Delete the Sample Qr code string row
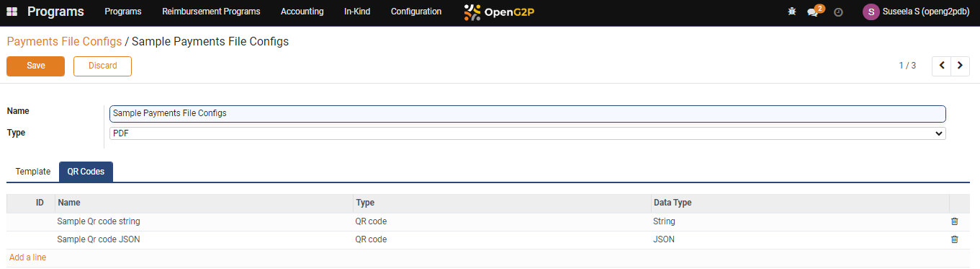Viewport: 980px width, 269px height. (955, 221)
